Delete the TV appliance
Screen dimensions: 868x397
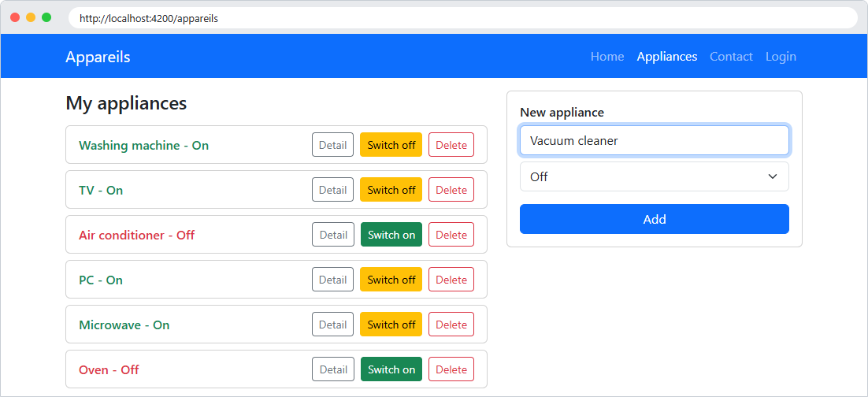[451, 190]
